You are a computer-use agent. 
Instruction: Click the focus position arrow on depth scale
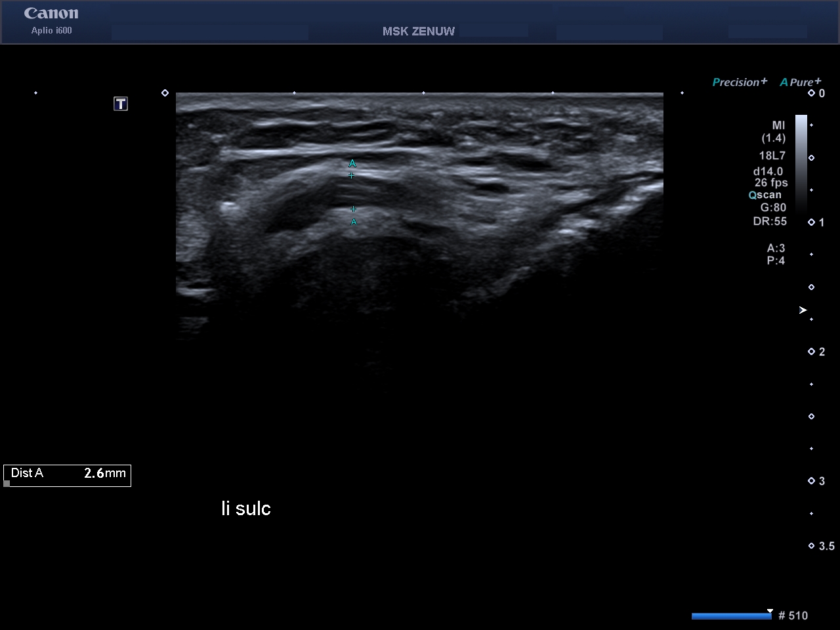point(803,310)
